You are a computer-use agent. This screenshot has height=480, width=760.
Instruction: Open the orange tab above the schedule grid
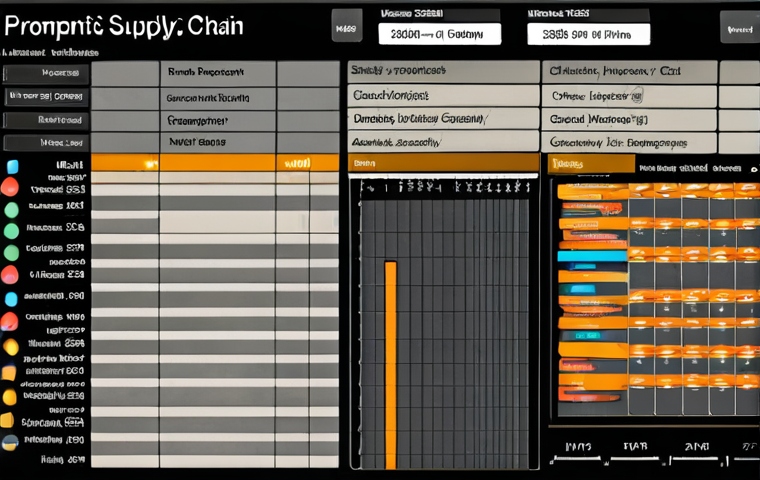point(591,164)
